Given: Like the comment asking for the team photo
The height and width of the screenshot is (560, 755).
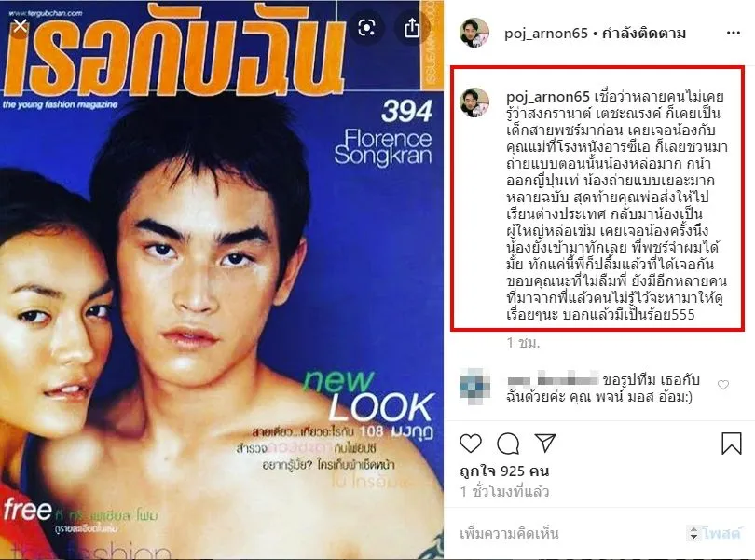Looking at the screenshot, I should [x=722, y=385].
